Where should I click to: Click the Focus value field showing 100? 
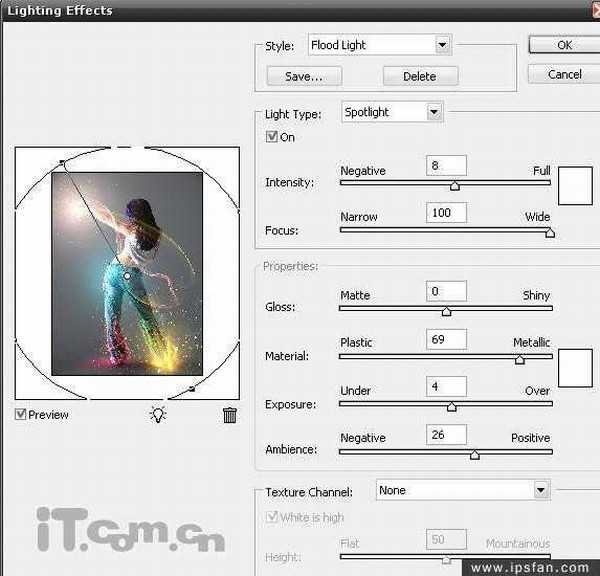[x=446, y=212]
